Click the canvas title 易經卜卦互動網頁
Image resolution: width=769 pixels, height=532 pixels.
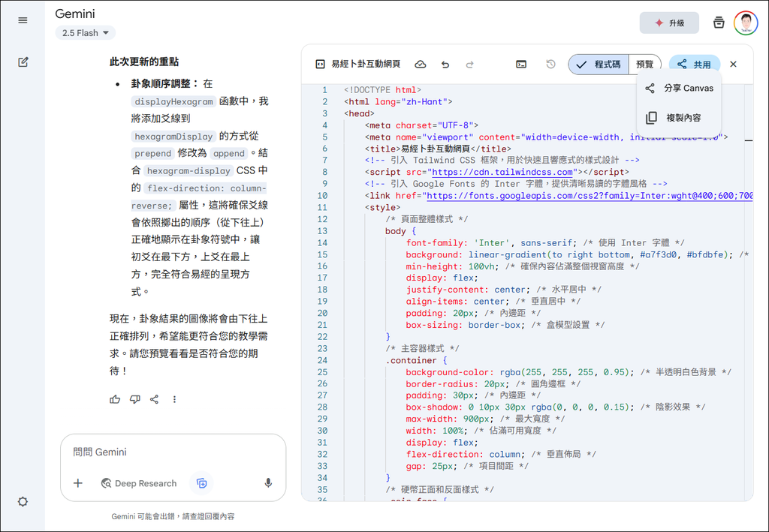366,65
